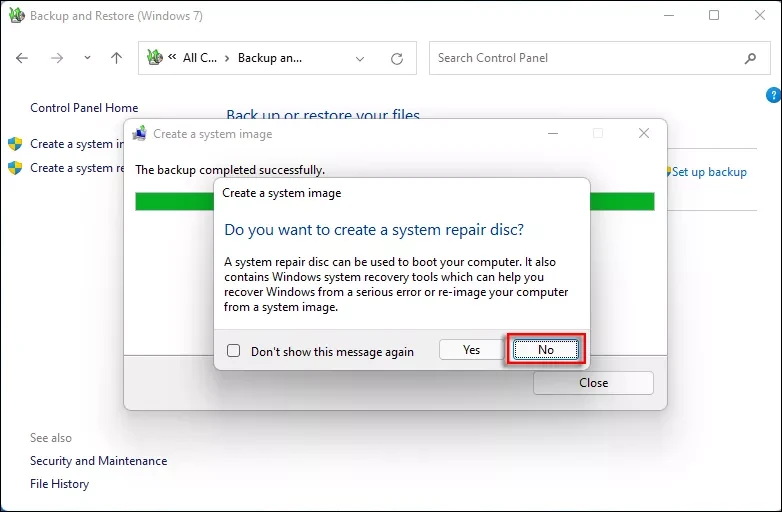Expand the address bar history dropdown
Viewport: 782px width, 512px height.
tap(360, 58)
